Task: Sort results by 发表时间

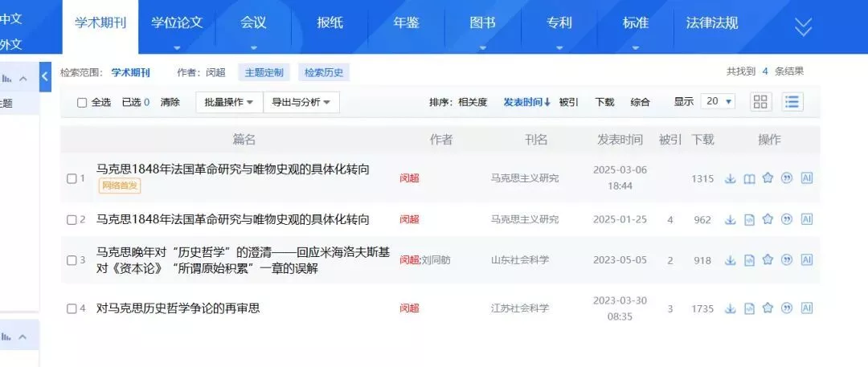Action: click(x=526, y=102)
